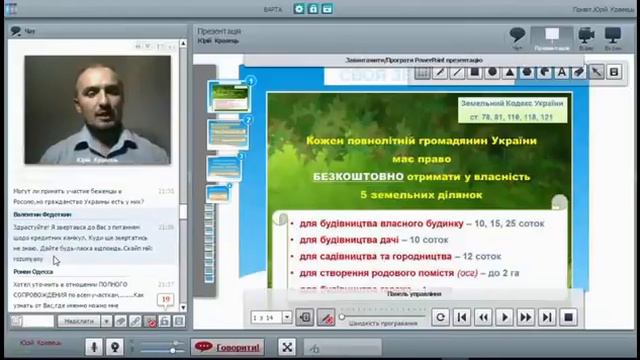This screenshot has width=640, height=360.
Task: Toggle the red drawing pen button
Action: (x=326, y=317)
